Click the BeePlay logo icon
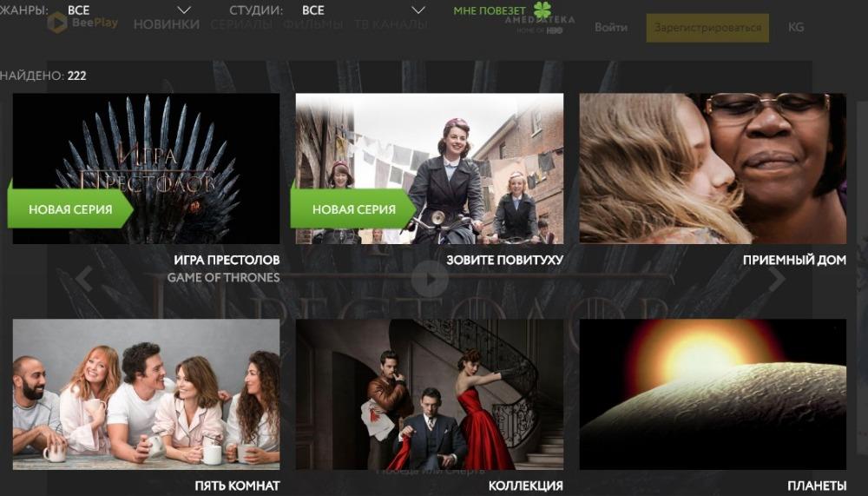The image size is (868, 496). [x=56, y=23]
